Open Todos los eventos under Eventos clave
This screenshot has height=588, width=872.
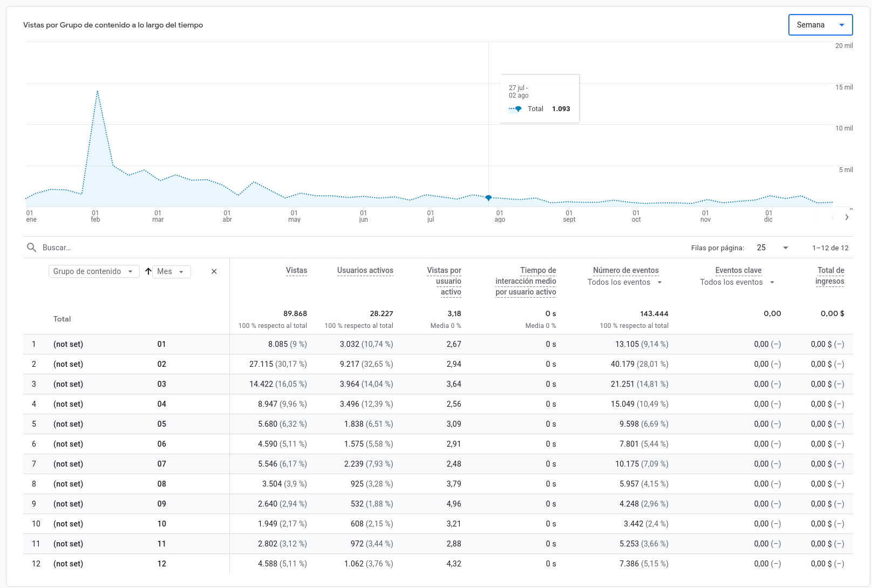[737, 282]
